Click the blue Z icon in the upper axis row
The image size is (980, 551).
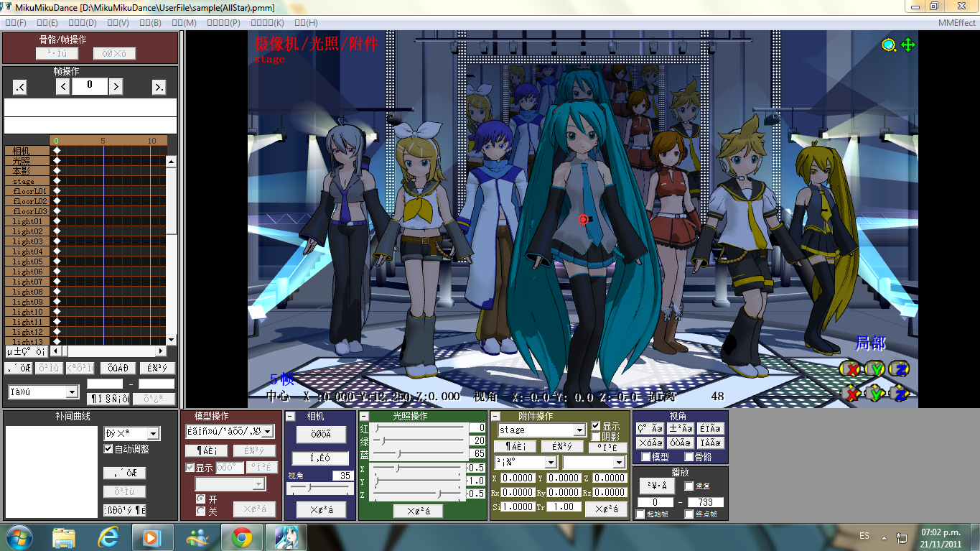pyautogui.click(x=900, y=369)
